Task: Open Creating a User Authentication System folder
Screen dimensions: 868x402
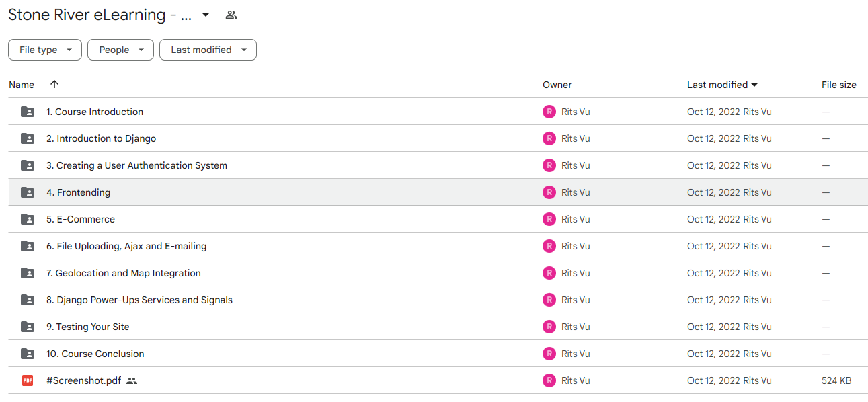Action: pos(136,165)
